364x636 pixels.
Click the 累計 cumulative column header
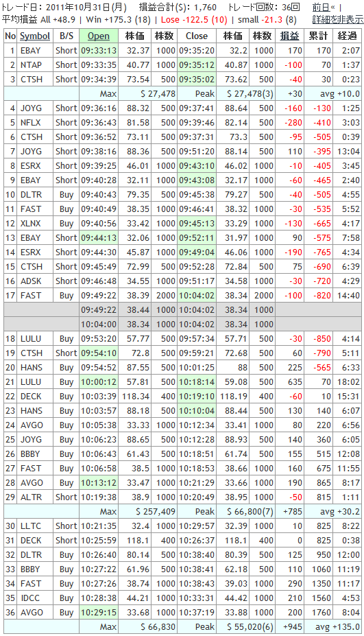point(318,36)
